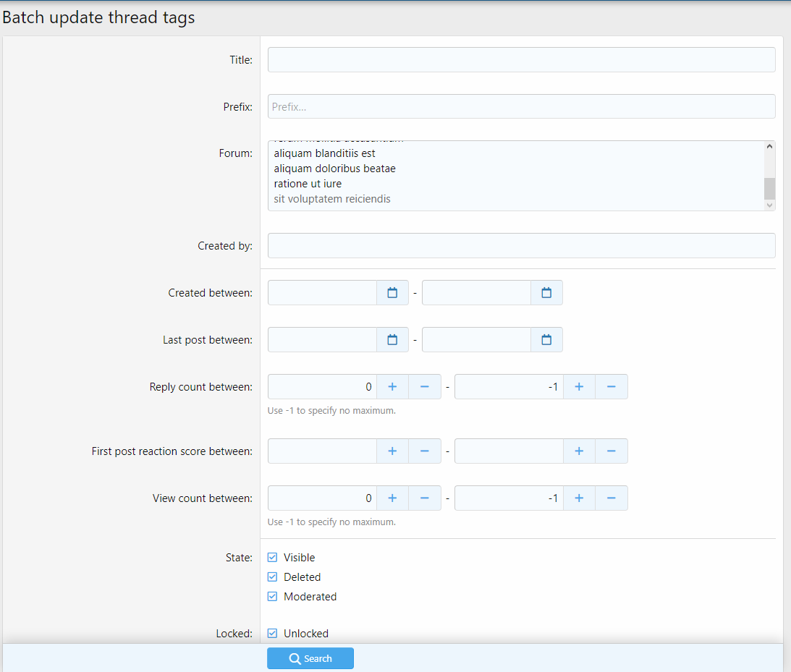The image size is (791, 672).
Task: Open calendar for Created between start date
Action: click(x=392, y=293)
